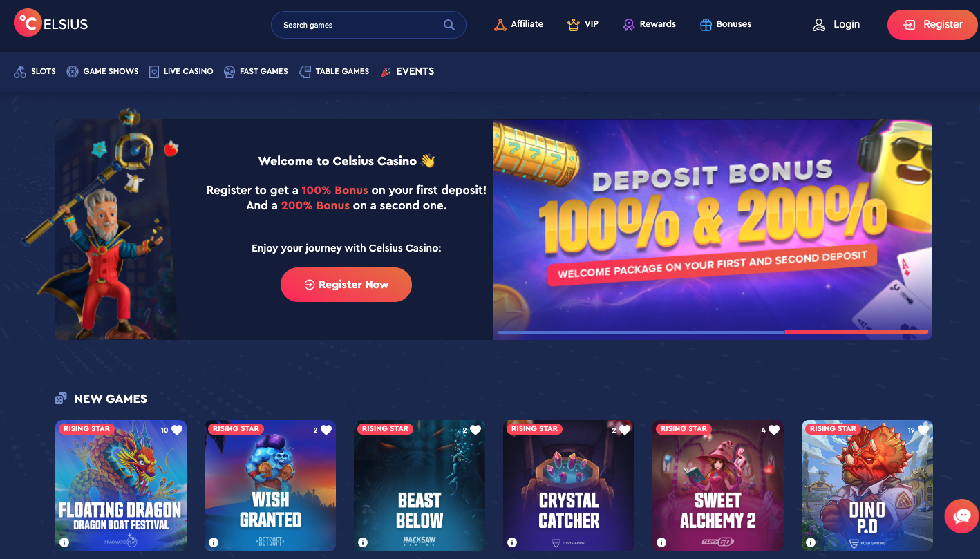Select Live Casino in navigation
The image size is (980, 559).
coord(181,71)
